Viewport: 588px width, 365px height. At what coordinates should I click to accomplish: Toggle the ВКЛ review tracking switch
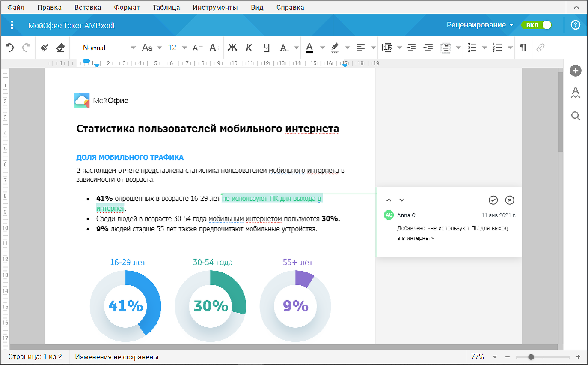537,25
